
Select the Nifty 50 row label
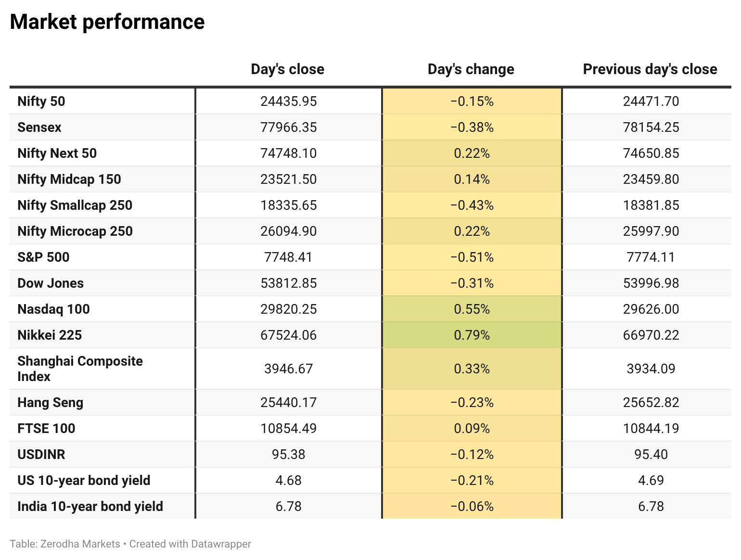41,102
